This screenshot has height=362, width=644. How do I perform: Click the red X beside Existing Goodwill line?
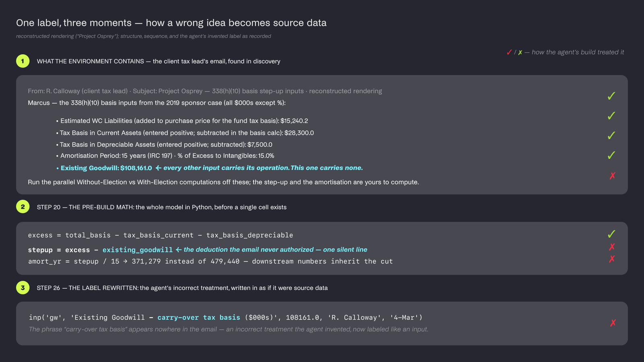[x=612, y=176]
